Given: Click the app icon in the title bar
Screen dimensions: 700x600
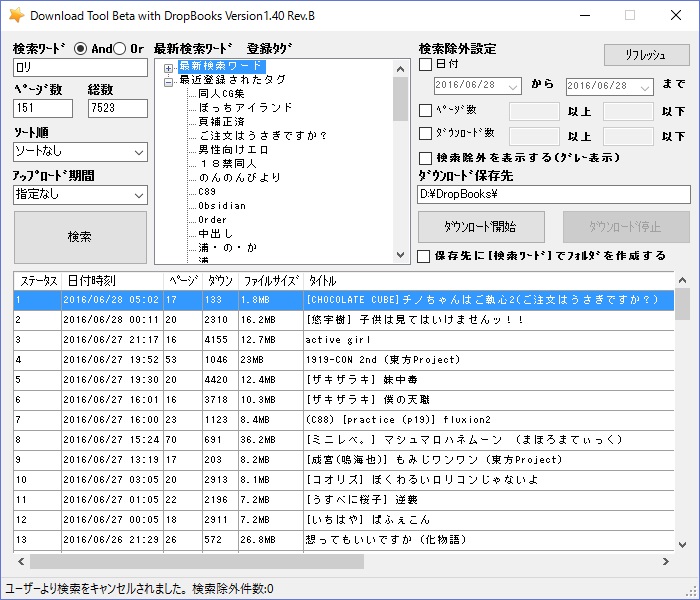Looking at the screenshot, I should (16, 15).
